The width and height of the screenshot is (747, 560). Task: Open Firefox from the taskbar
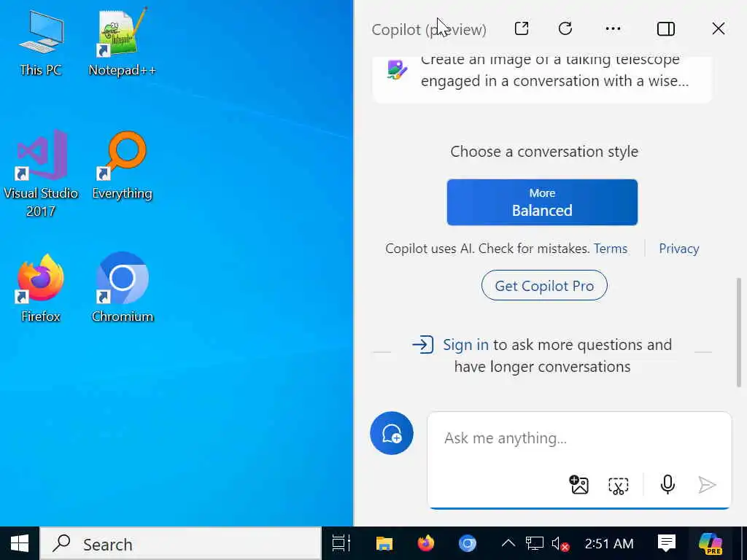click(426, 543)
